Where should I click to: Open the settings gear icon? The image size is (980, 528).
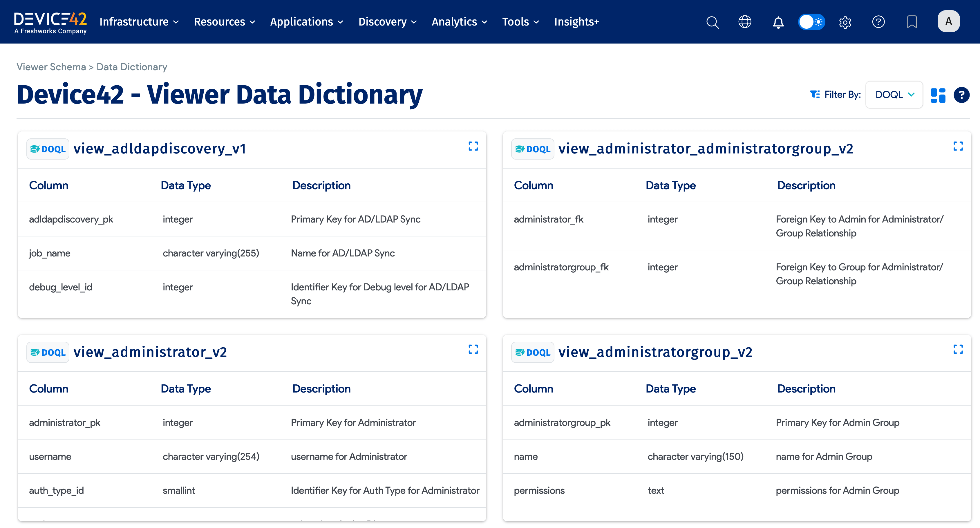click(x=845, y=22)
